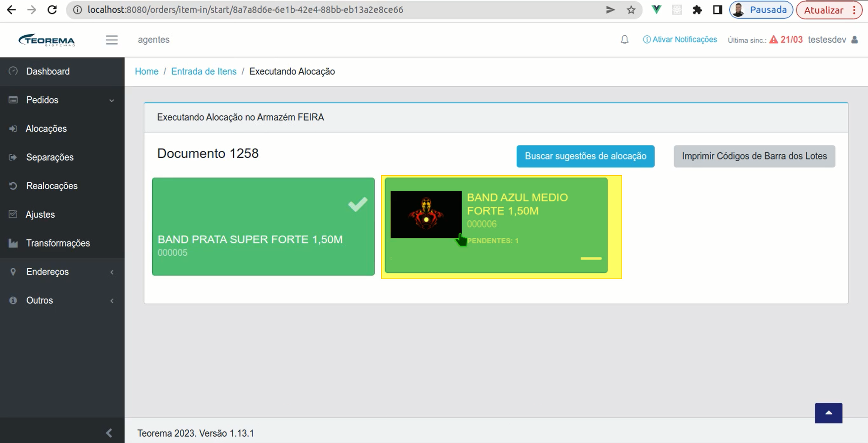
Task: Go forward in browser
Action: tap(32, 10)
